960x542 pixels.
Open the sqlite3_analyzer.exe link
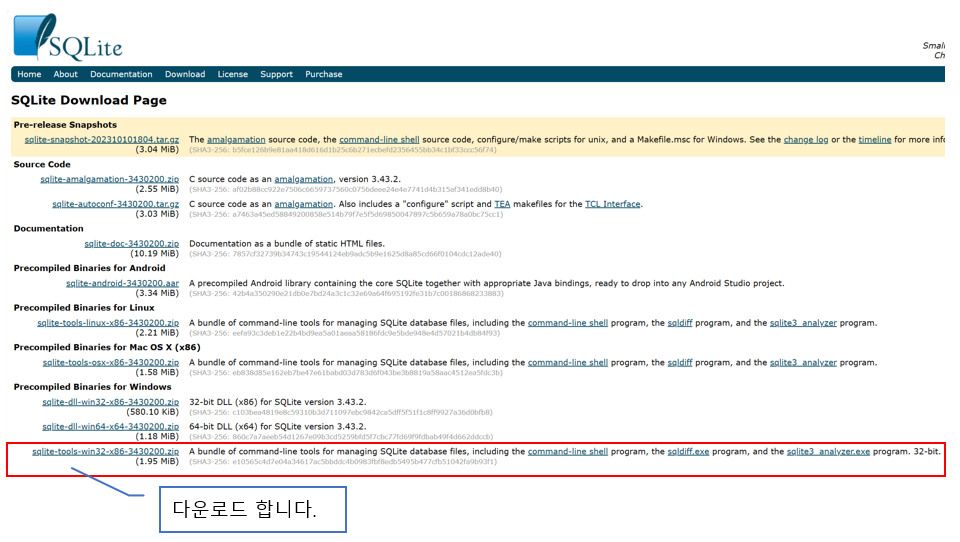point(828,451)
